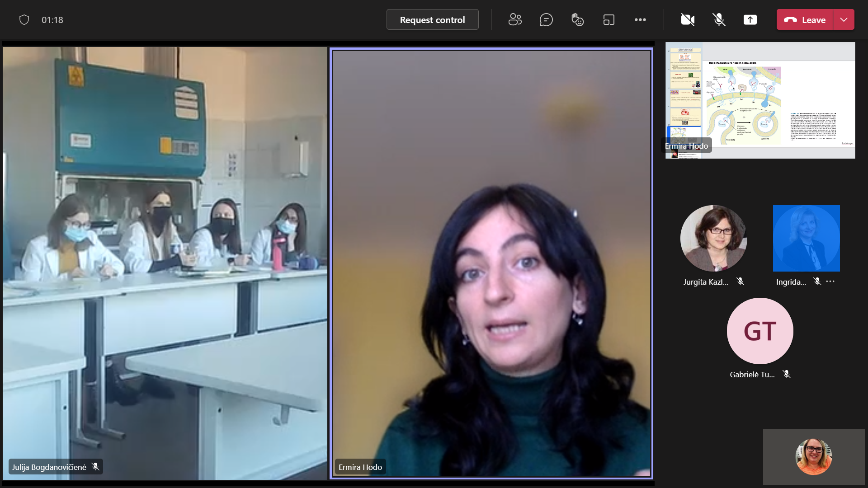Open More actions ellipsis menu

pyautogui.click(x=640, y=20)
